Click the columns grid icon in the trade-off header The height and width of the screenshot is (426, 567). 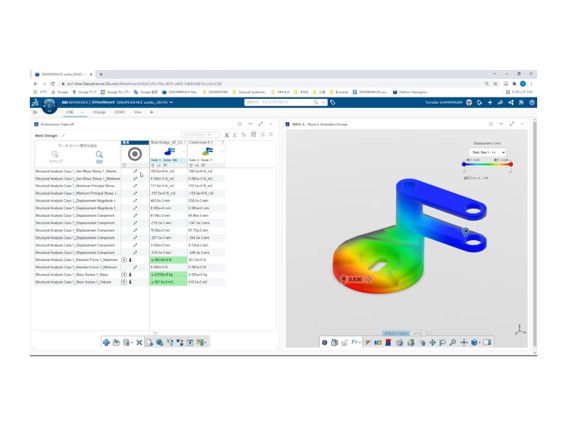pyautogui.click(x=253, y=135)
